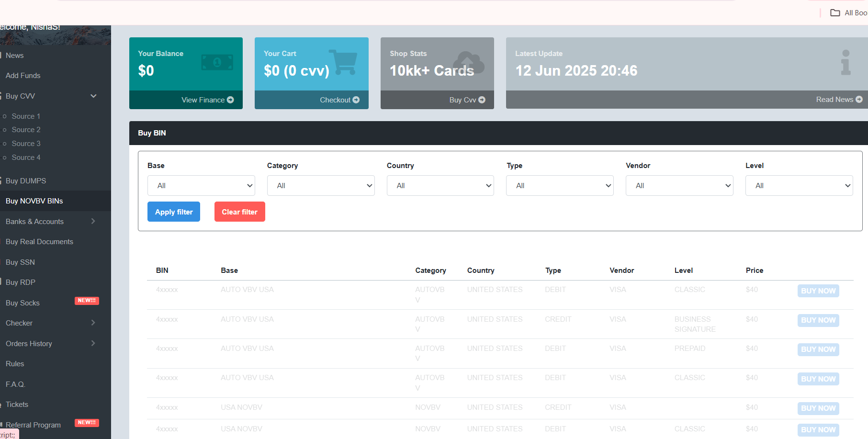Image resolution: width=868 pixels, height=439 pixels.
Task: Click BUY NOW on the PREPAID row
Action: (x=818, y=349)
